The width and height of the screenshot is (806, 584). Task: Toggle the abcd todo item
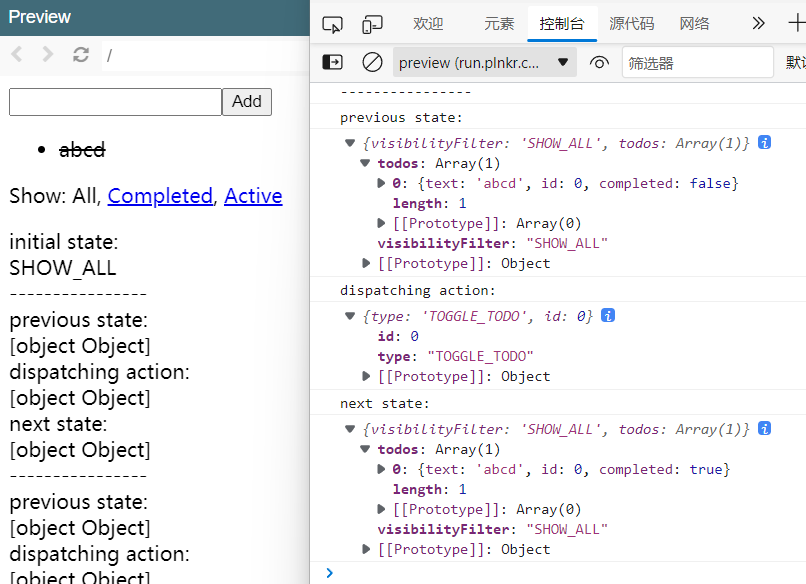point(82,150)
